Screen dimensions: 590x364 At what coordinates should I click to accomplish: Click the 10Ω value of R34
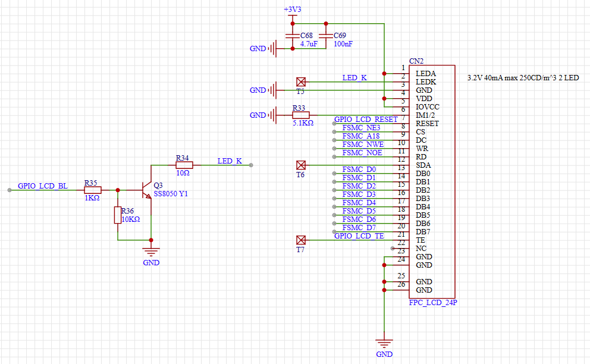click(183, 173)
